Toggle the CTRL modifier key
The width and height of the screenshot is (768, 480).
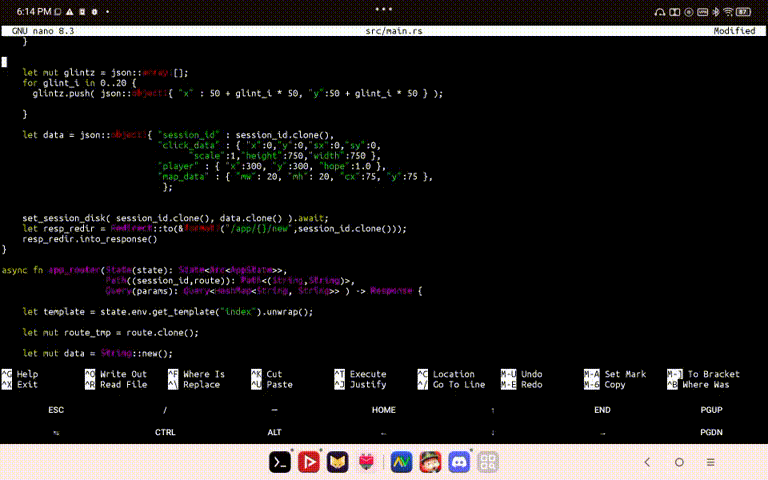[x=165, y=432]
